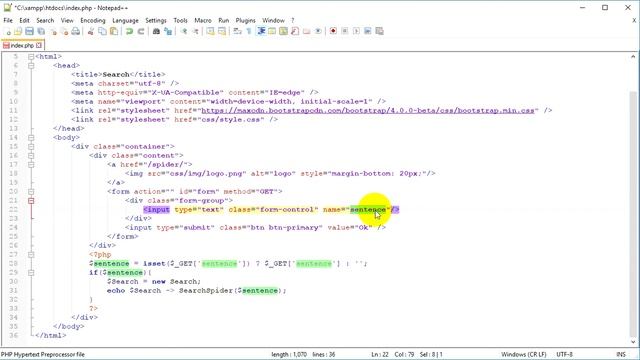Click the Zoom Out toolbar icon

pos(196,31)
